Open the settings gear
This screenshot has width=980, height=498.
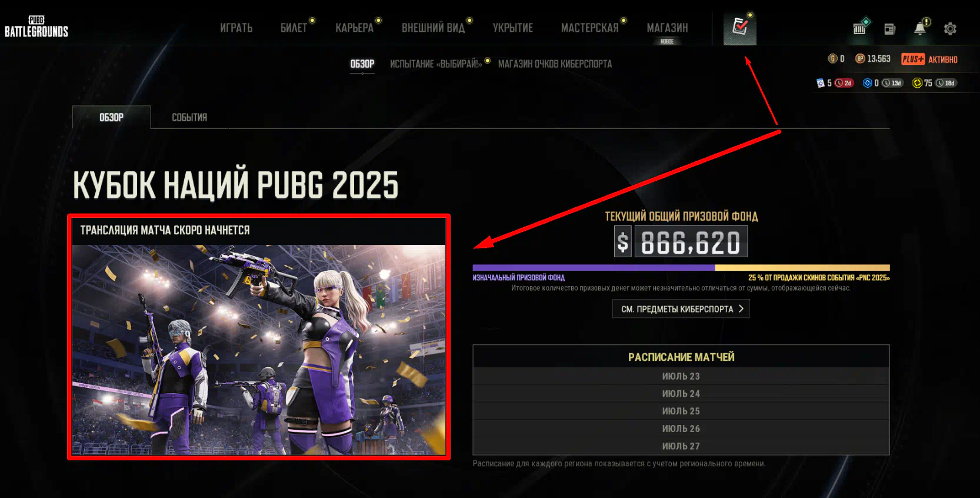click(950, 29)
